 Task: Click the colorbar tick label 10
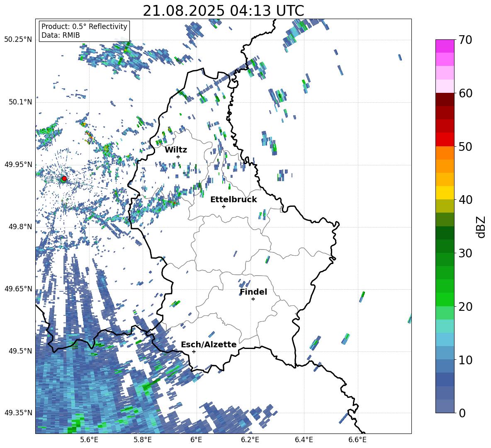click(x=465, y=360)
